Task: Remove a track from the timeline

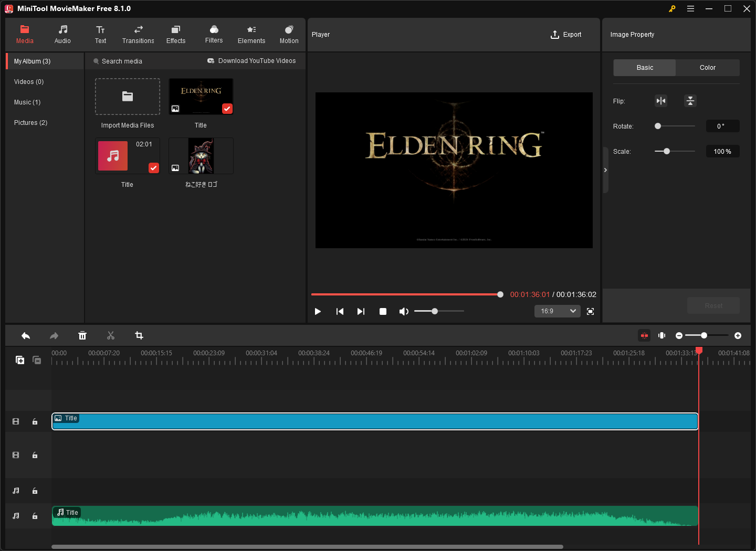Action: pyautogui.click(x=37, y=360)
